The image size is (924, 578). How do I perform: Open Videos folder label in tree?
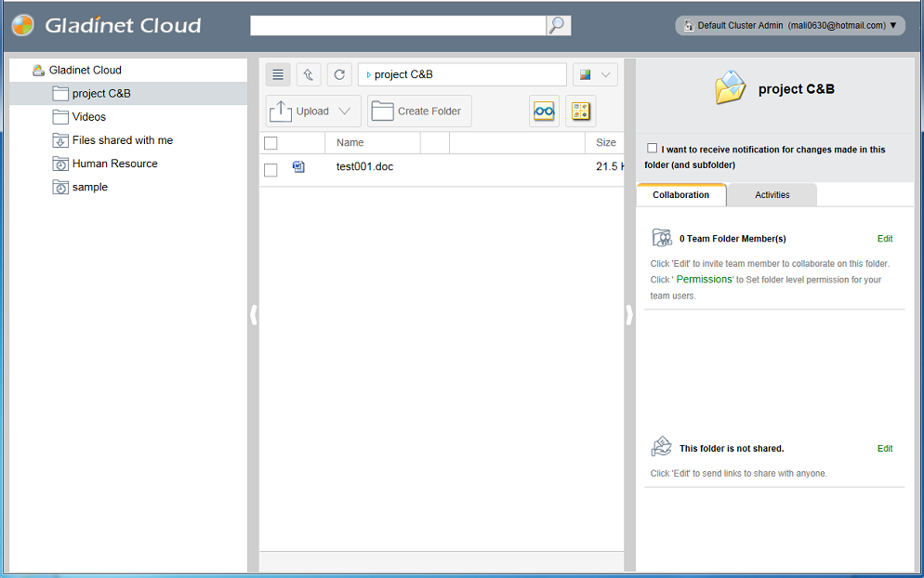click(89, 117)
